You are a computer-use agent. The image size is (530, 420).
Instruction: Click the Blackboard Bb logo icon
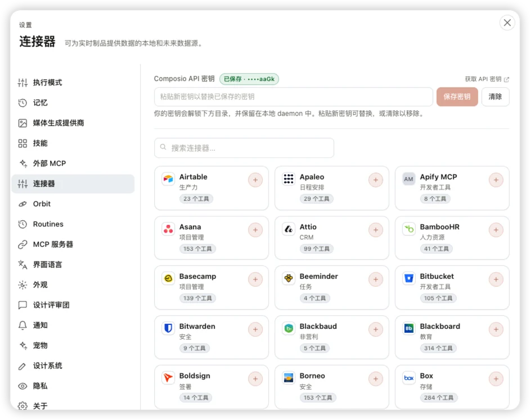pos(408,328)
